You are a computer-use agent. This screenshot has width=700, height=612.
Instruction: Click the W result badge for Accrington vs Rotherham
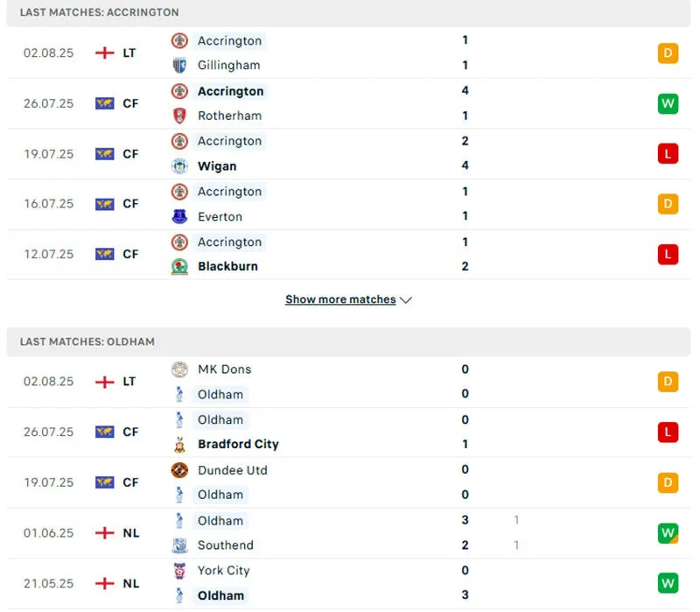click(x=668, y=103)
